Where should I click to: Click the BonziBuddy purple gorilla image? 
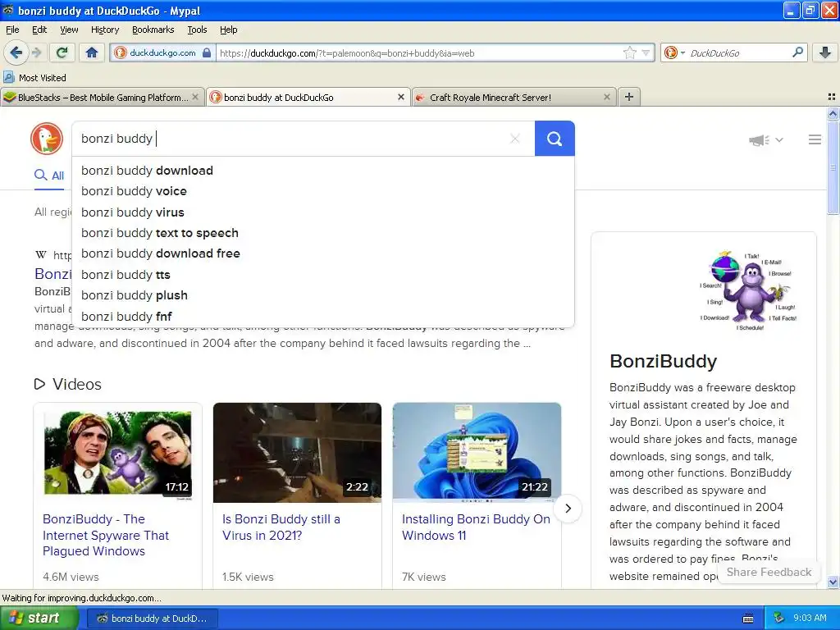(x=748, y=291)
